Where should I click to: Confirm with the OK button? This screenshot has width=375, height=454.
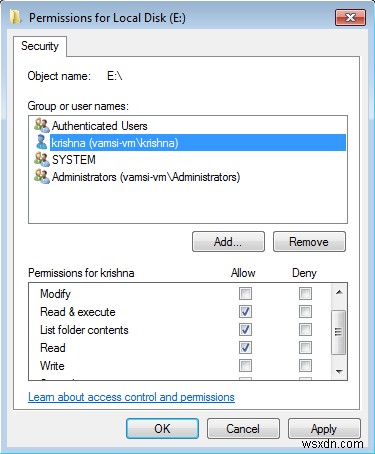pyautogui.click(x=162, y=429)
